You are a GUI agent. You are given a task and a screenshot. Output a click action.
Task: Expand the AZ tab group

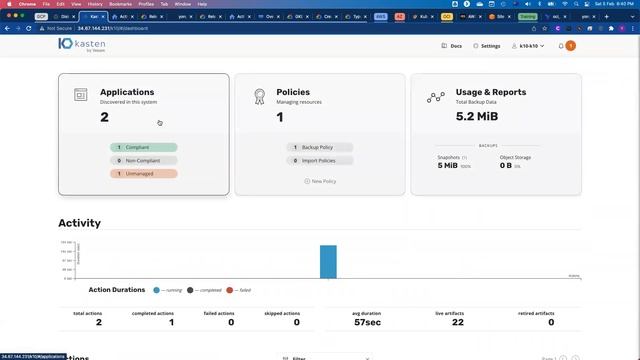(x=400, y=17)
